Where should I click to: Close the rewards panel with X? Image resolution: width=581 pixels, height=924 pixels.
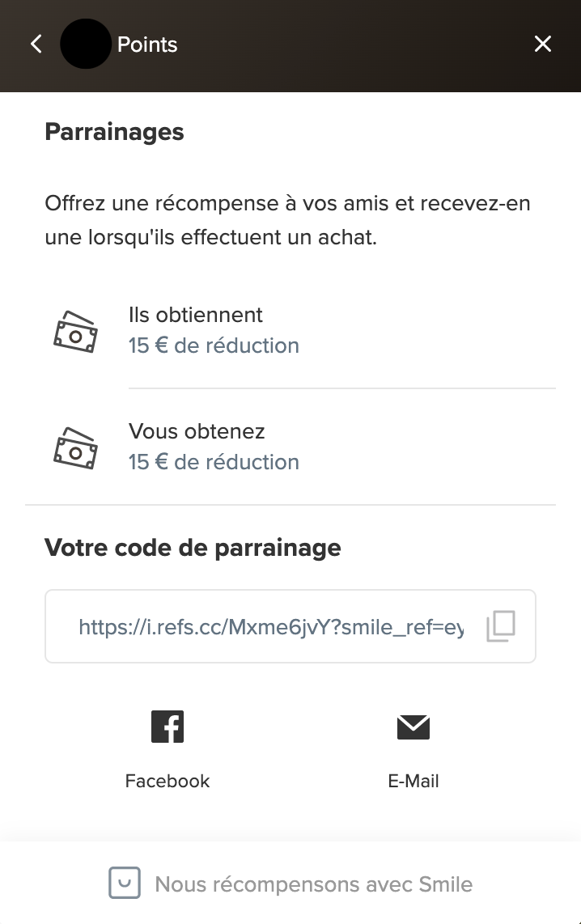(543, 44)
